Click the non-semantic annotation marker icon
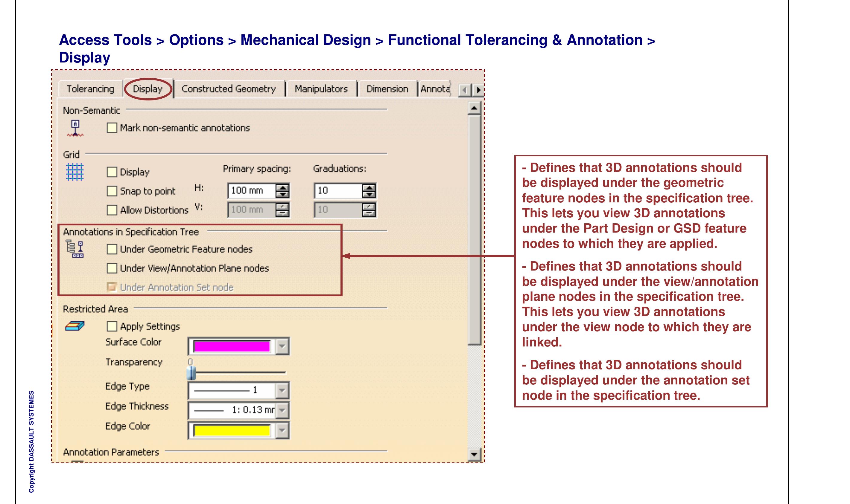 tap(75, 128)
